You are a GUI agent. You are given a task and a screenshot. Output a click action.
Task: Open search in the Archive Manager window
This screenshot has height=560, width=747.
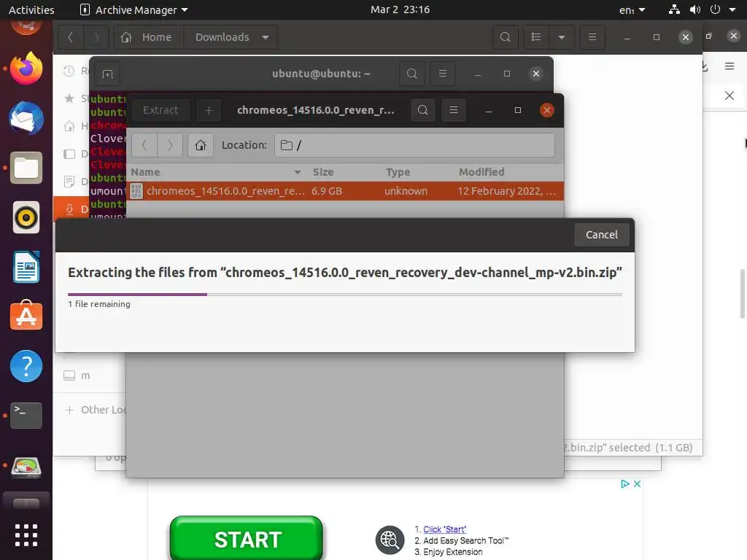422,111
